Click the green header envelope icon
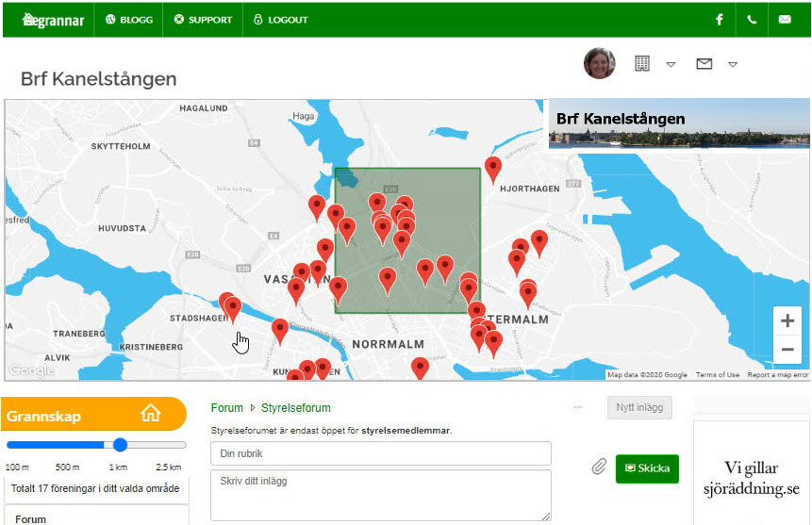The width and height of the screenshot is (812, 525). (x=785, y=20)
